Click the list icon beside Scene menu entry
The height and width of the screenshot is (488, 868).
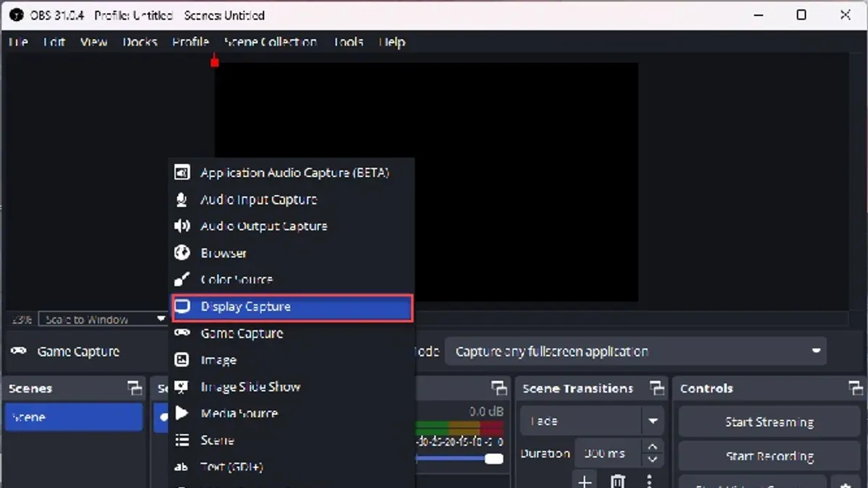182,440
